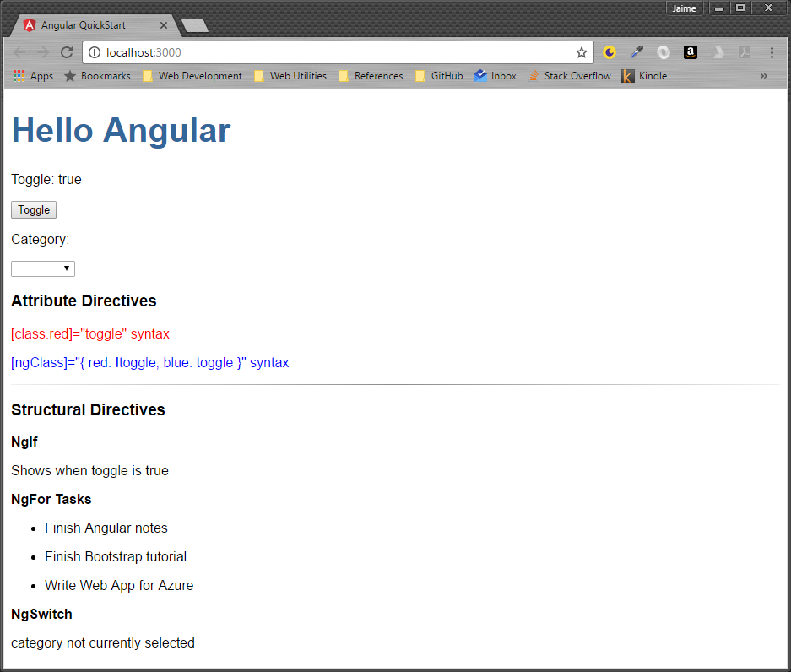The image size is (791, 672).
Task: Open GitHub bookmarks folder
Action: point(439,76)
